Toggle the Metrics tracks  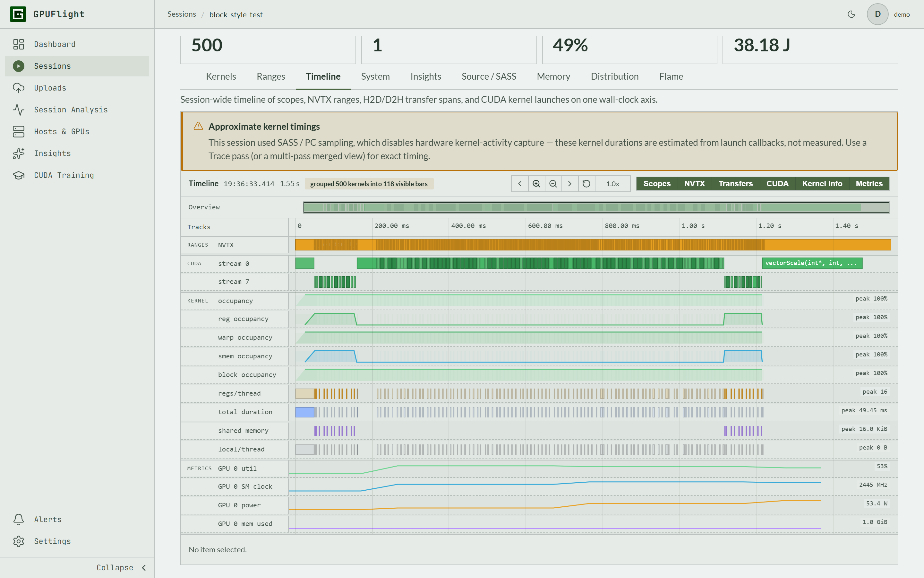pos(869,184)
